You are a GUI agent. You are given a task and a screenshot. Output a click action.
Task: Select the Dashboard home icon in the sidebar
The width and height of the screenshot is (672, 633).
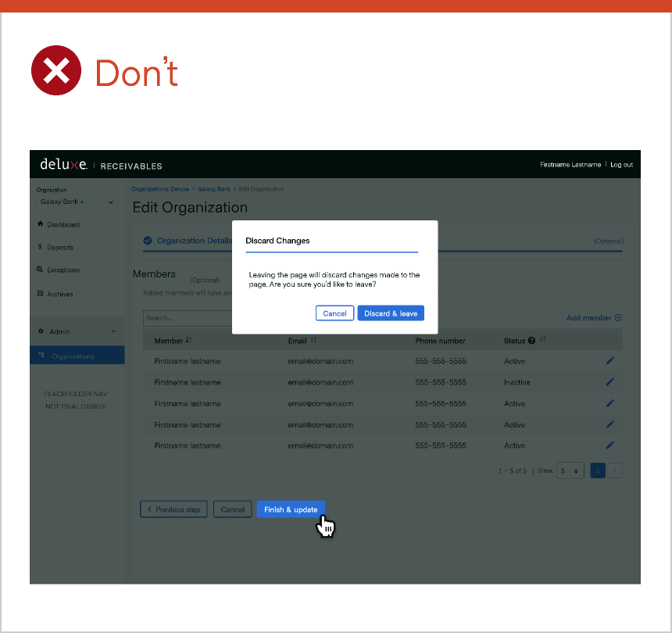point(41,224)
